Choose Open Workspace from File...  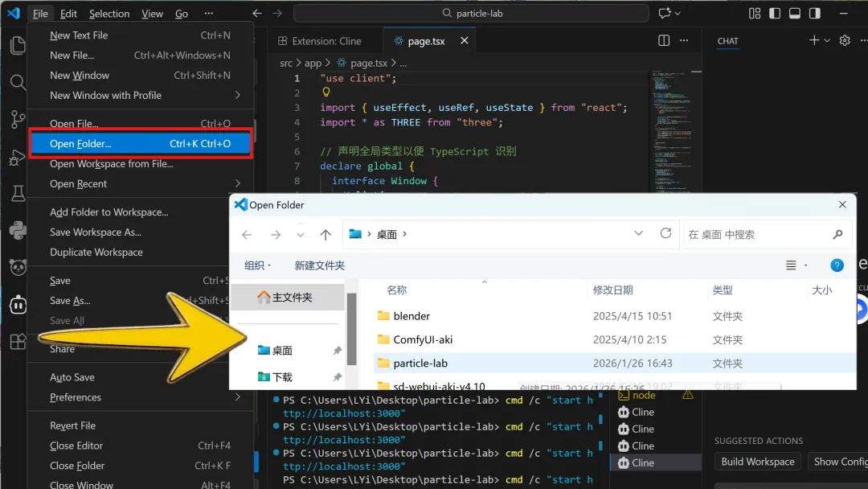pyautogui.click(x=140, y=164)
